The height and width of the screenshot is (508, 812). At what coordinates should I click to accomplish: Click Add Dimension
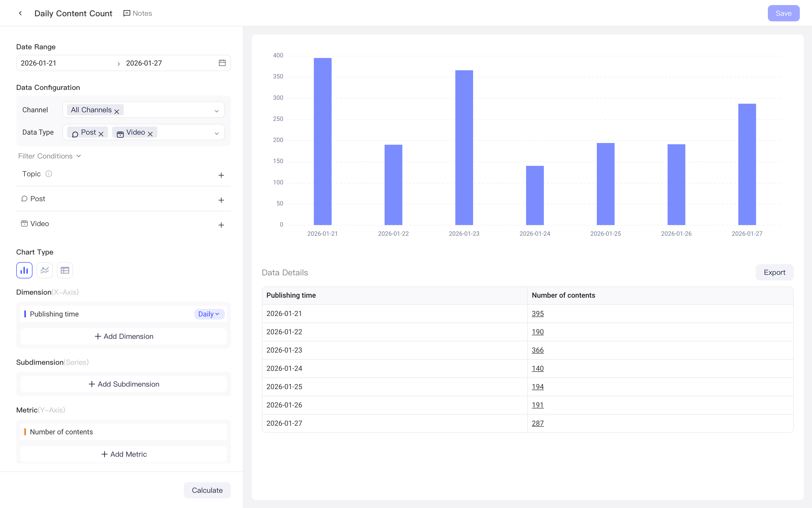point(124,336)
